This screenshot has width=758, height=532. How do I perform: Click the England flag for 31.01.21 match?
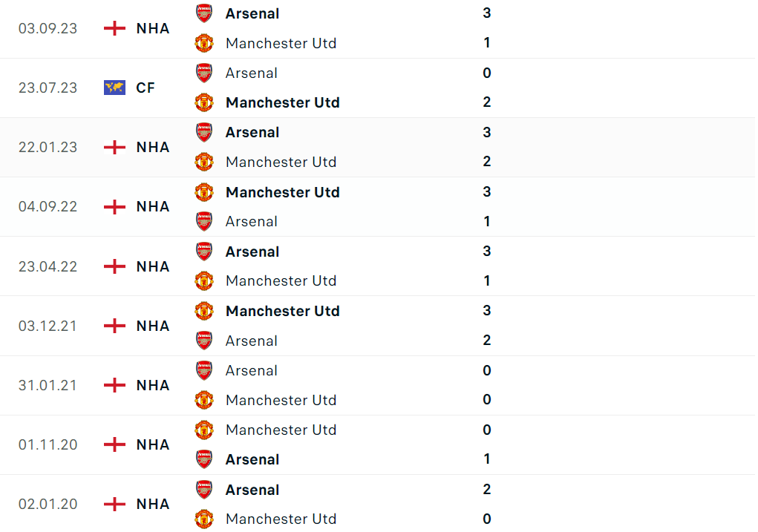coord(114,385)
